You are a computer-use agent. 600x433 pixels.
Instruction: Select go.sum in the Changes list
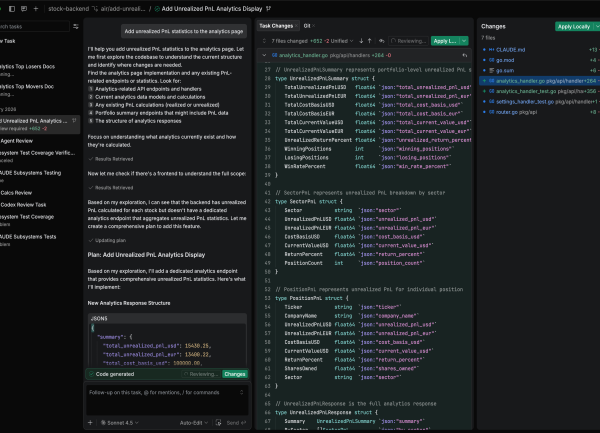[540, 70]
